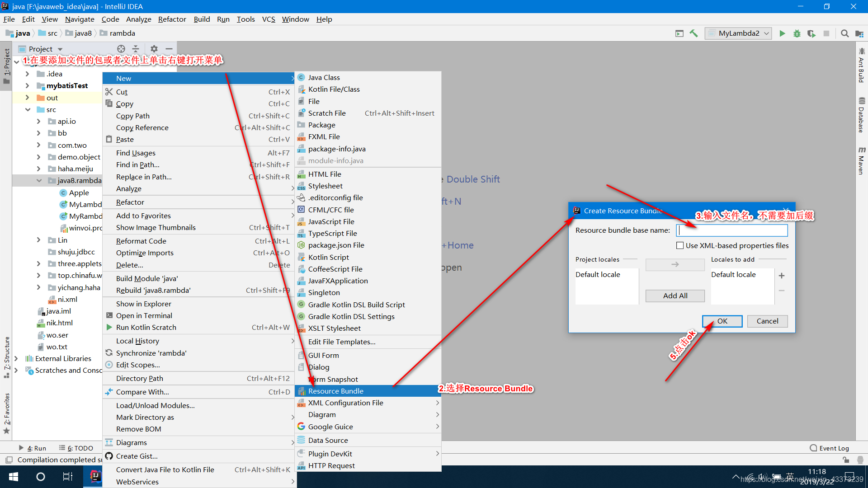The width and height of the screenshot is (868, 488).
Task: Click the Resource bundle base name field
Action: tap(732, 230)
